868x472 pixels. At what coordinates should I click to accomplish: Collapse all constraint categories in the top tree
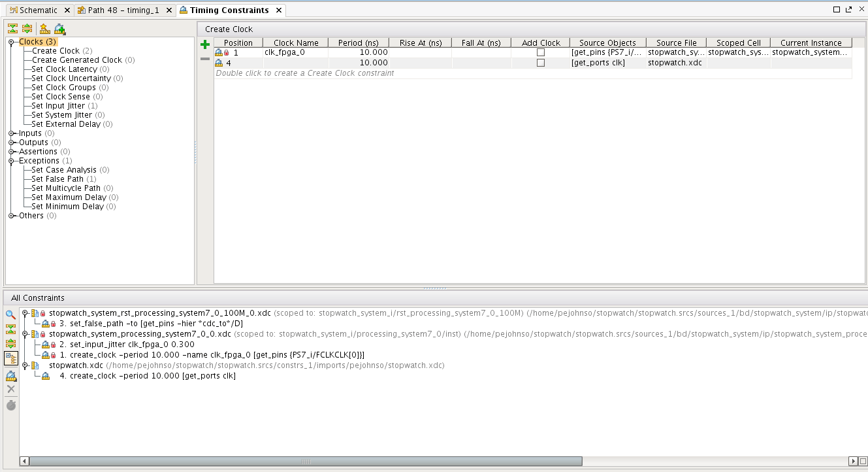click(x=12, y=29)
